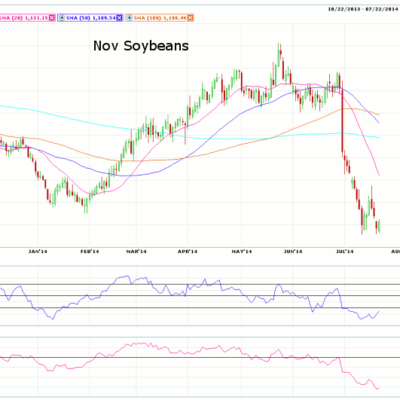Screen dimensions: 400x400
Task: Click the SMA (50) indicator label
Action: (90, 18)
